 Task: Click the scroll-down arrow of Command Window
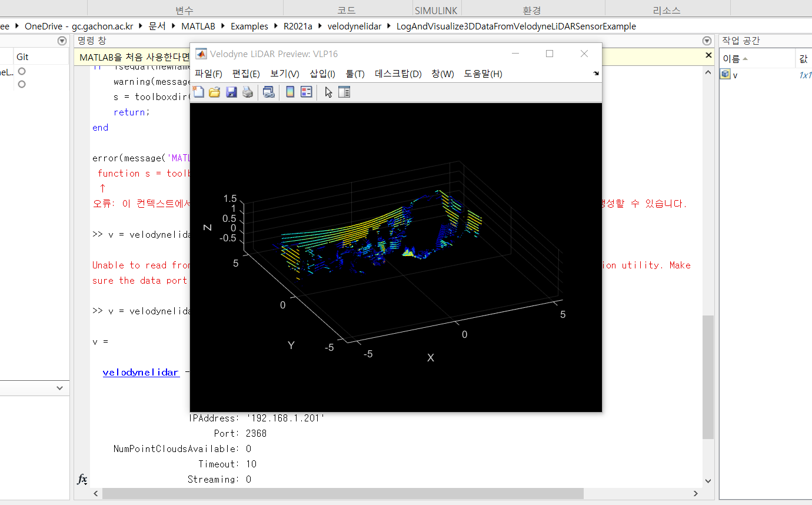[x=708, y=480]
